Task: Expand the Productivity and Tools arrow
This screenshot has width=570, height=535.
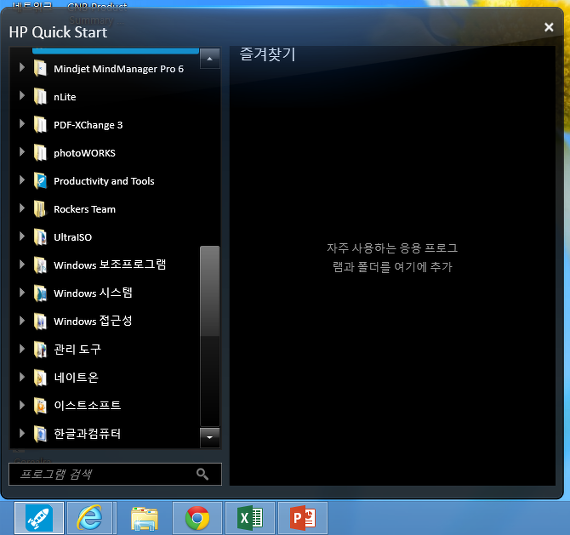Action: pyautogui.click(x=22, y=180)
